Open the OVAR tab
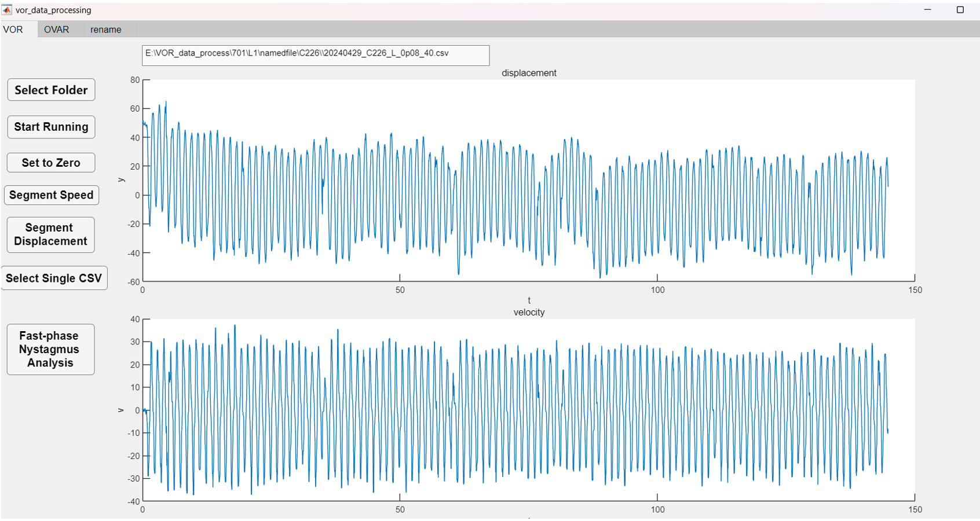Image resolution: width=980 pixels, height=521 pixels. (56, 30)
